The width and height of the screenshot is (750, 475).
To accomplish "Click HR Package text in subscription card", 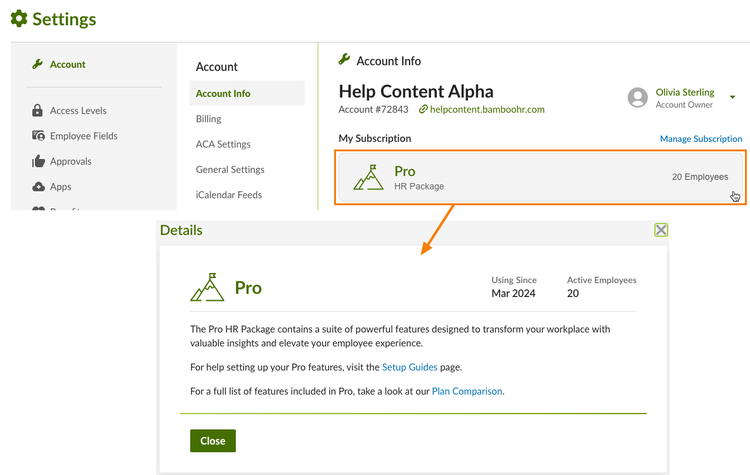I will (419, 186).
